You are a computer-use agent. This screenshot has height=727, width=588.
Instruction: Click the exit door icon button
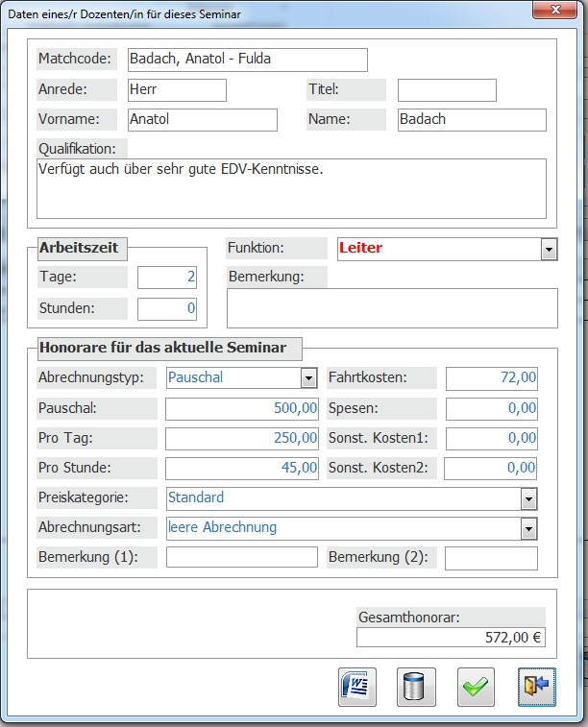pos(536,688)
